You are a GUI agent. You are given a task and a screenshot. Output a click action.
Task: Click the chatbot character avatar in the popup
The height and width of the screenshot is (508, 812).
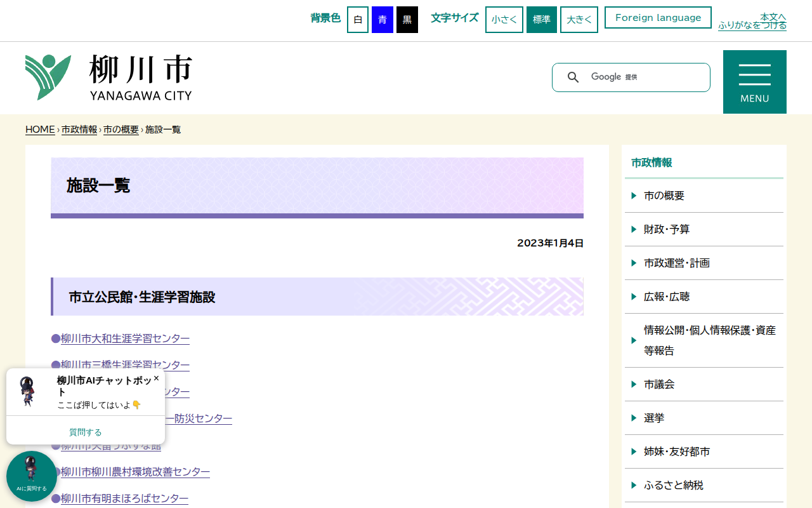(27, 391)
